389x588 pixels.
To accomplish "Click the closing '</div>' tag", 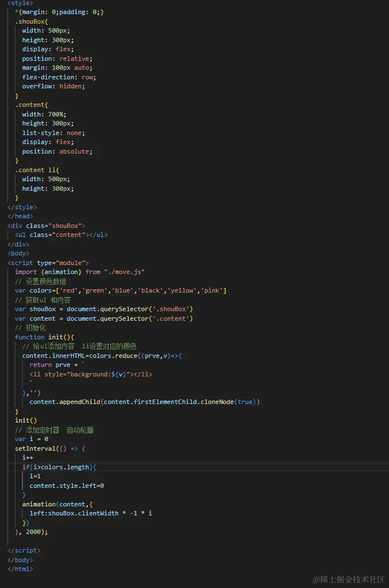I will coord(19,244).
